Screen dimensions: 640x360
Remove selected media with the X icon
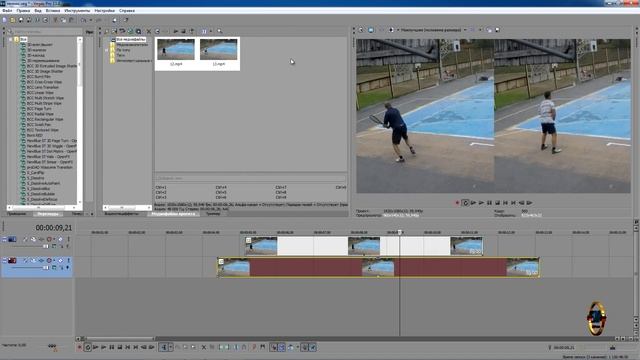(149, 31)
